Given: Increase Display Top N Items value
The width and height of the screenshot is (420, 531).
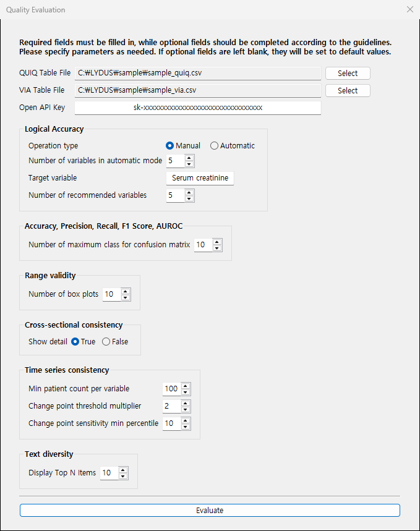Looking at the screenshot, I should (123, 469).
